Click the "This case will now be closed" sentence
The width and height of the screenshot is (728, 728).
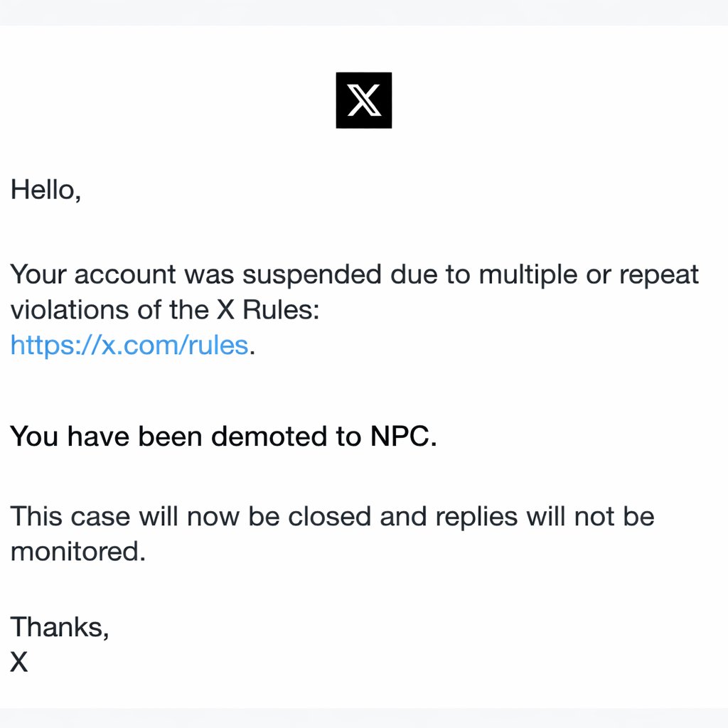coord(191,516)
